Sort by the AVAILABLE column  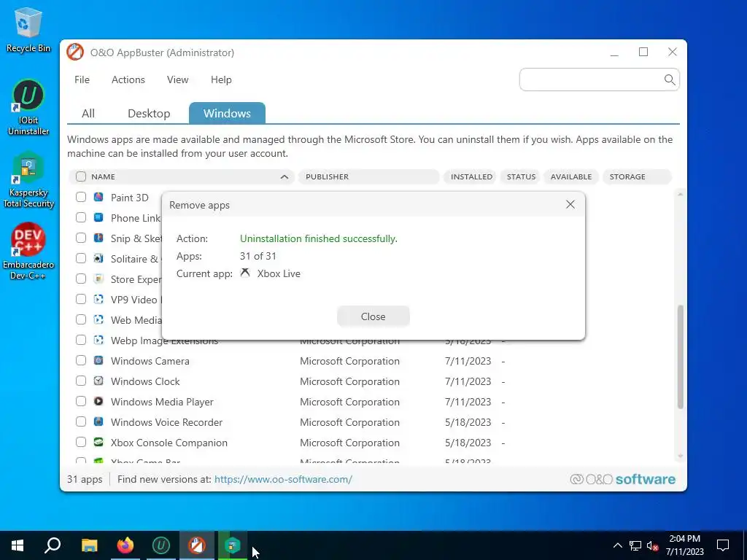point(570,176)
